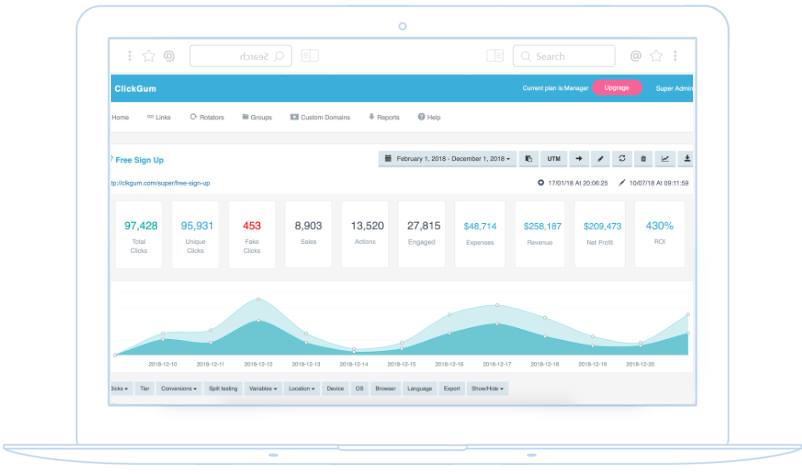This screenshot has width=802, height=474.
Task: Open the Rotators menu item
Action: pyautogui.click(x=207, y=117)
